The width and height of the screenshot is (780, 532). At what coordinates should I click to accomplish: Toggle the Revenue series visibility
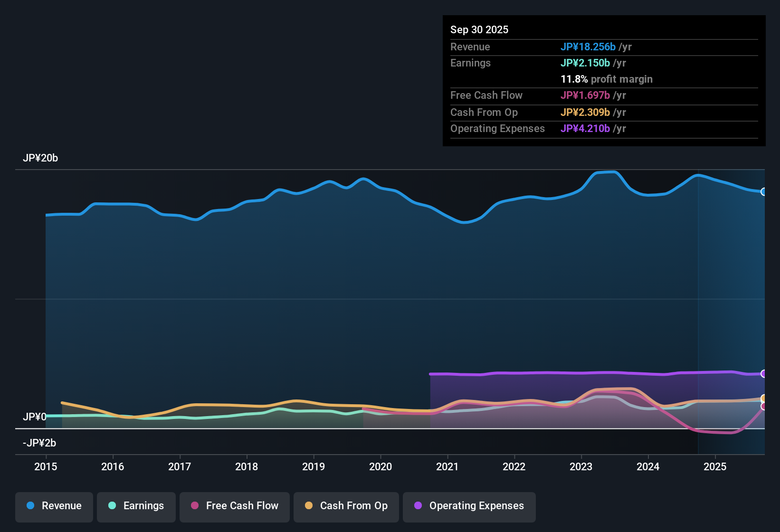point(54,506)
